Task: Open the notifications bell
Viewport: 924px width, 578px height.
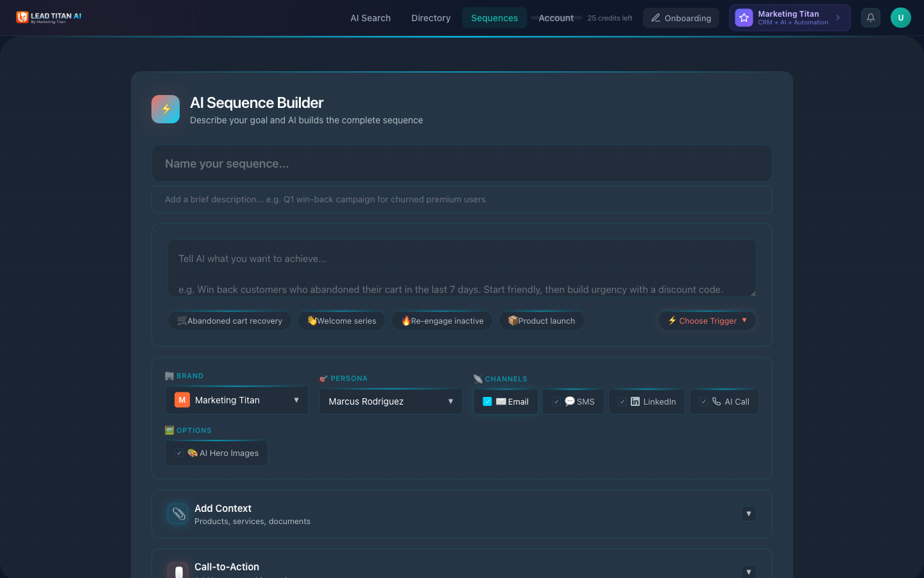Action: tap(870, 17)
